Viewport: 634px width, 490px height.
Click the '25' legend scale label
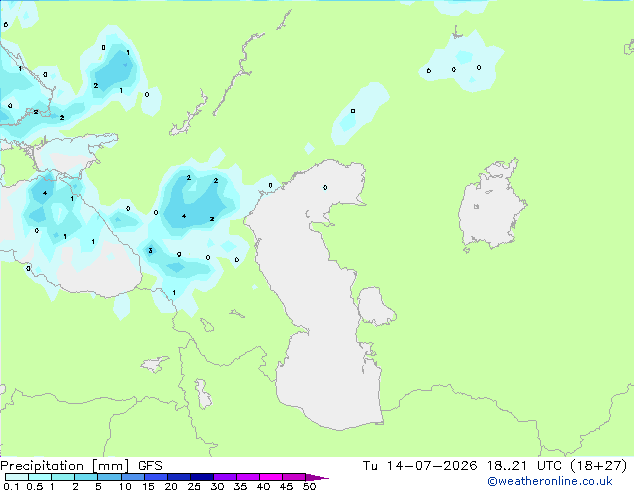194,486
